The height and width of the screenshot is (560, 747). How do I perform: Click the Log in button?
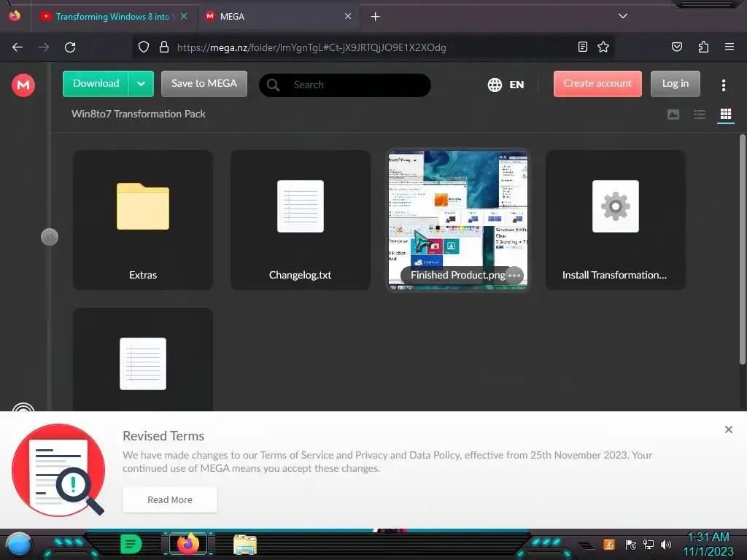pyautogui.click(x=675, y=84)
